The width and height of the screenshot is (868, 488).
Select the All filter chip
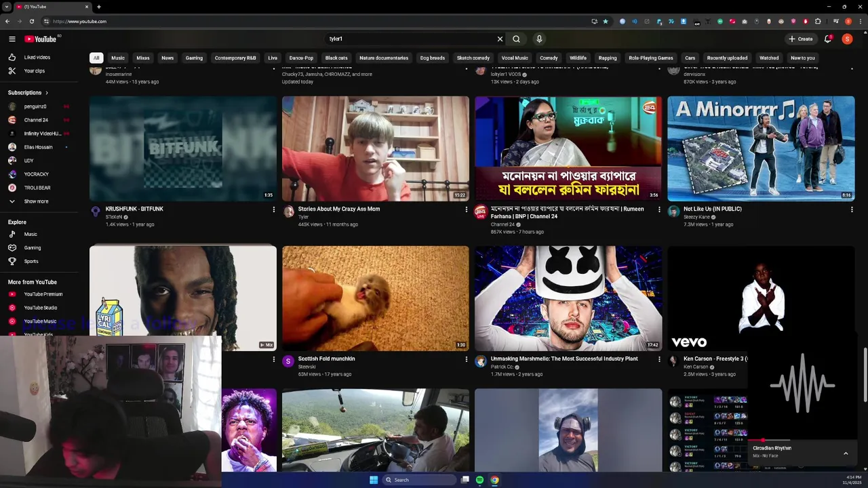pos(96,58)
